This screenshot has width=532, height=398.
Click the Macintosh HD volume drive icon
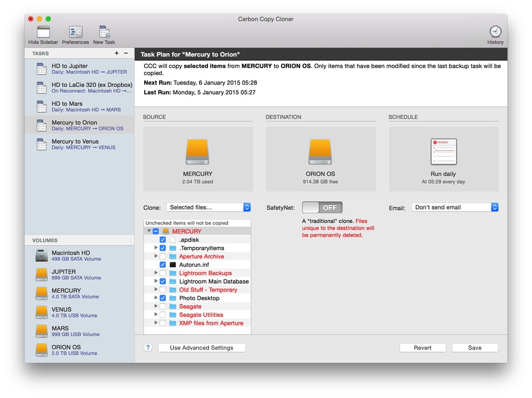coord(41,255)
